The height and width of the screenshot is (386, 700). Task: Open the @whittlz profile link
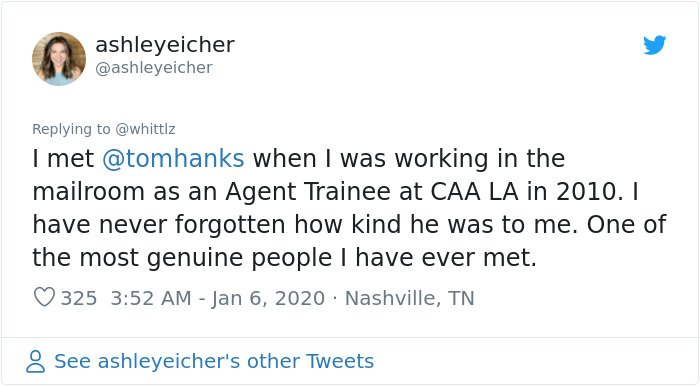pos(145,129)
